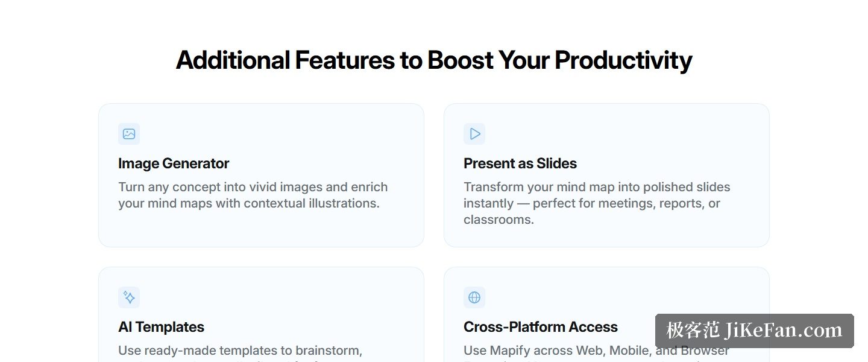This screenshot has width=868, height=362.
Task: Select the Image Generator feature card
Action: pos(261,175)
